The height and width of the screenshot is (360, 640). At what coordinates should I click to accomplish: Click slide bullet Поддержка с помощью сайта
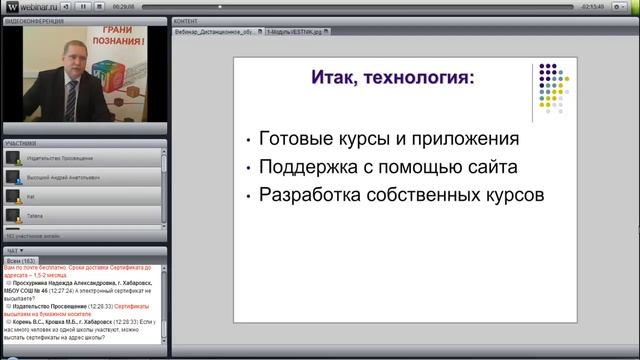tap(388, 167)
